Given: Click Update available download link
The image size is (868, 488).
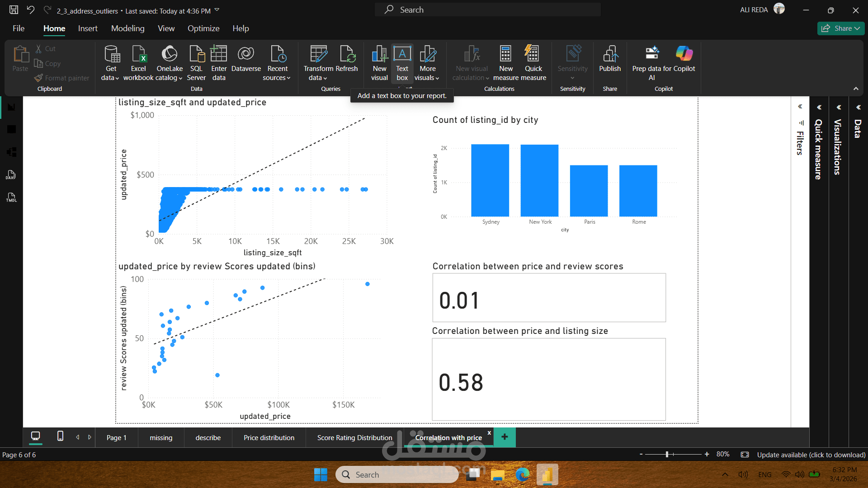Looking at the screenshot, I should click(x=811, y=455).
